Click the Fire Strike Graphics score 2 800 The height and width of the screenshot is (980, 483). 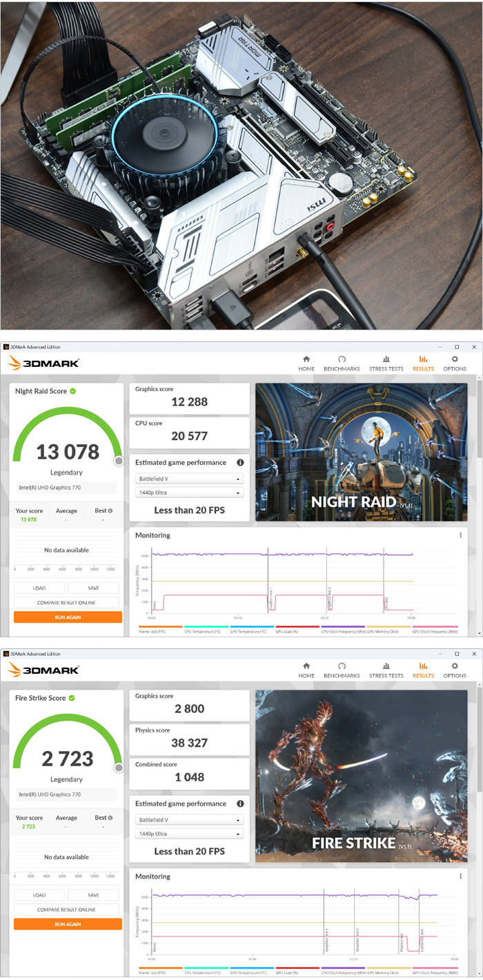[x=189, y=709]
